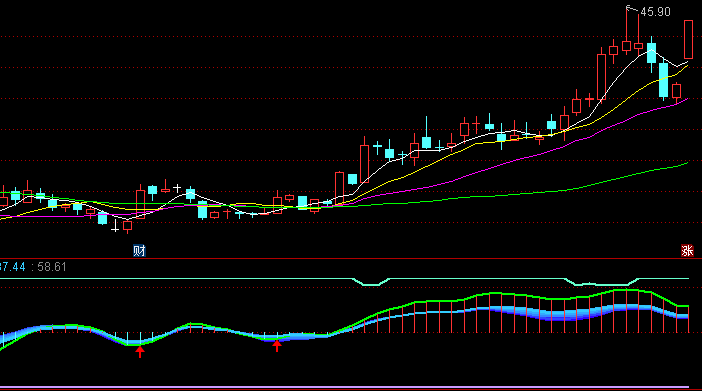The height and width of the screenshot is (391, 702).
Task: Select the white cross doji at the lowest price
Action: pos(115,227)
